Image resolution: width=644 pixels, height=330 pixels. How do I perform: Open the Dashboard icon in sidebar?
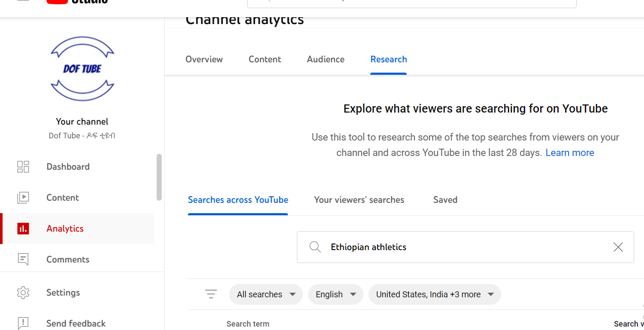[x=23, y=167]
